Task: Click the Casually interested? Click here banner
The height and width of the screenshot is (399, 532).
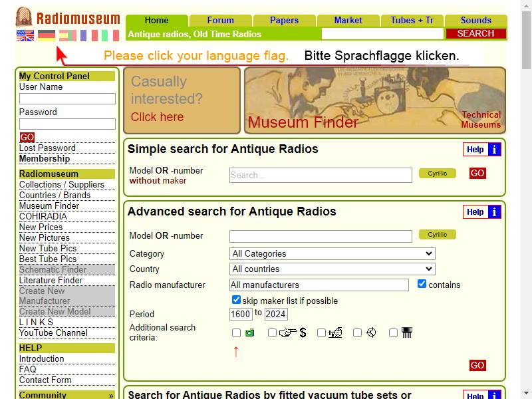Action: pos(182,100)
